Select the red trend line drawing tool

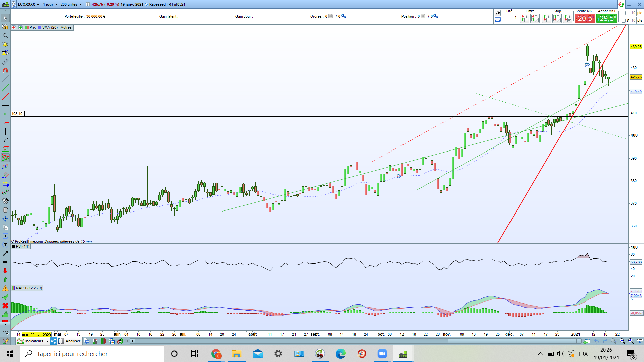coord(5,97)
